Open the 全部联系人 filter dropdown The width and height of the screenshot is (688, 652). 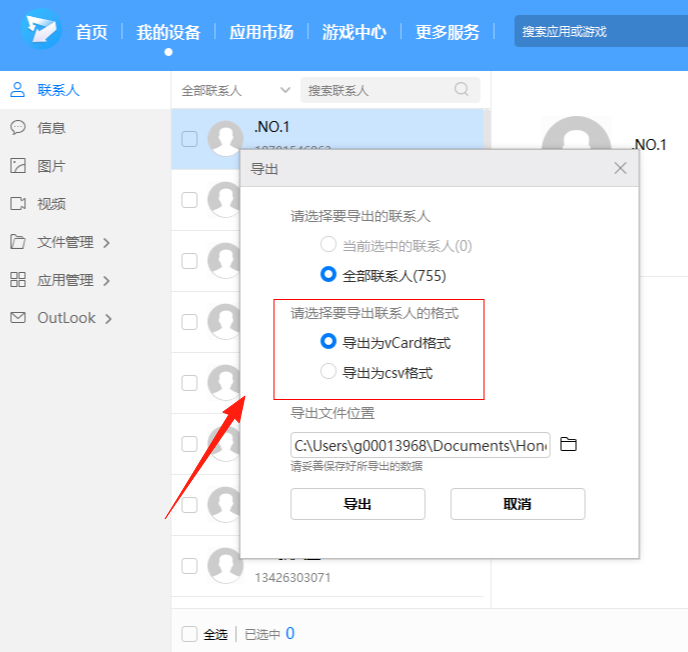[236, 90]
